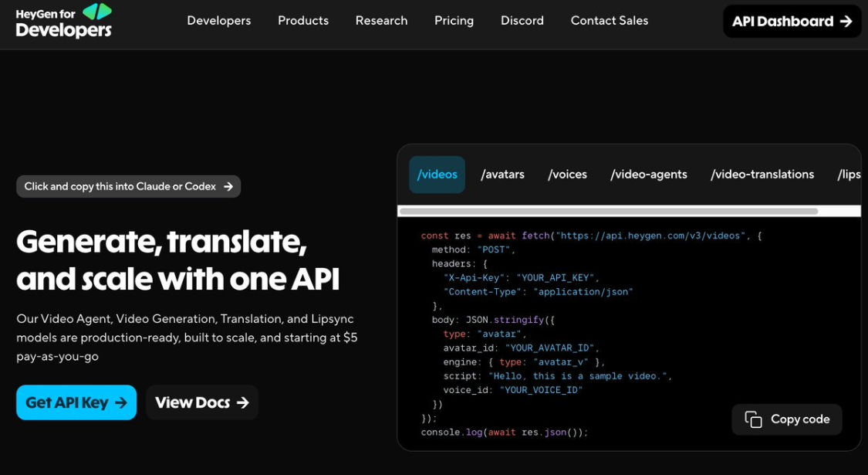
Task: Switch to the /avatars tab
Action: click(502, 175)
